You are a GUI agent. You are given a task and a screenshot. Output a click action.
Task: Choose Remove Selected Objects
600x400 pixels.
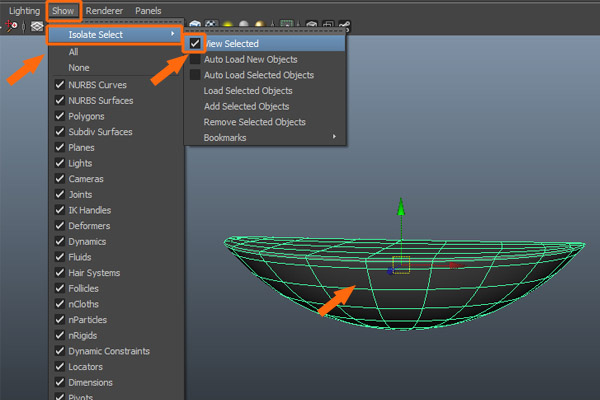(254, 122)
